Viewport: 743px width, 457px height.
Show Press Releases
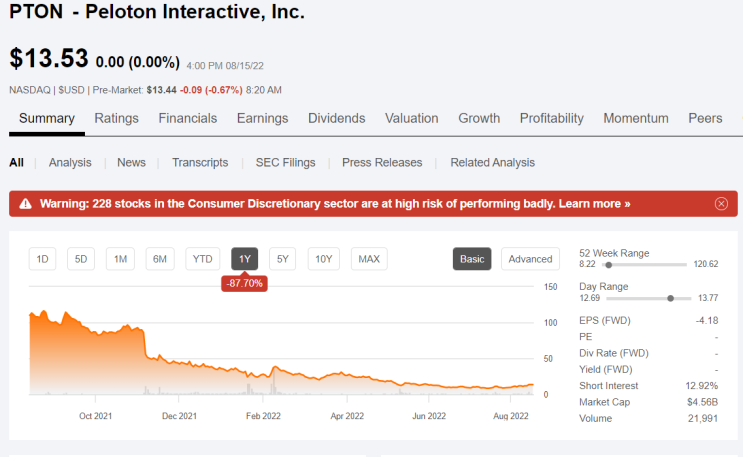pos(382,163)
